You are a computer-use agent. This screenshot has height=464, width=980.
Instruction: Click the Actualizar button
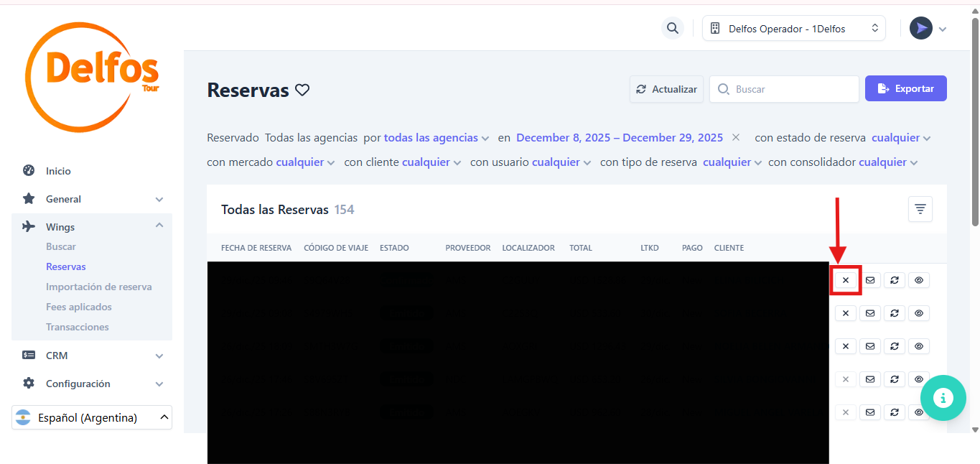tap(666, 89)
